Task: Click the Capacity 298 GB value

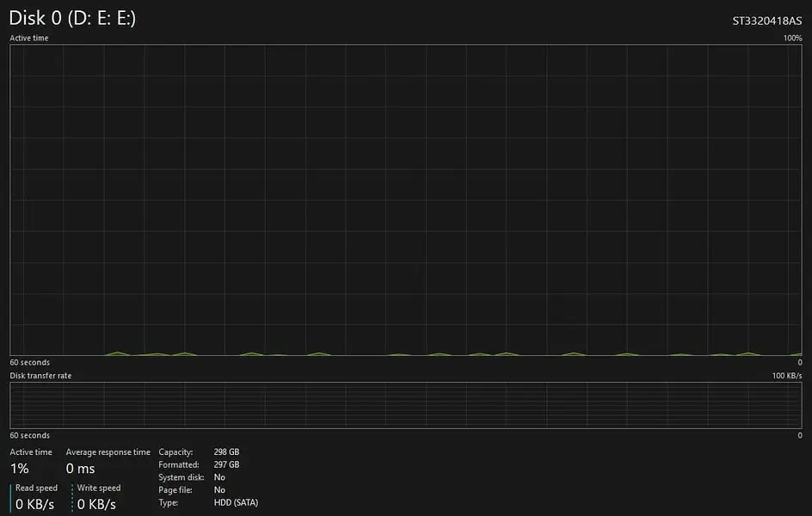Action: [226, 452]
